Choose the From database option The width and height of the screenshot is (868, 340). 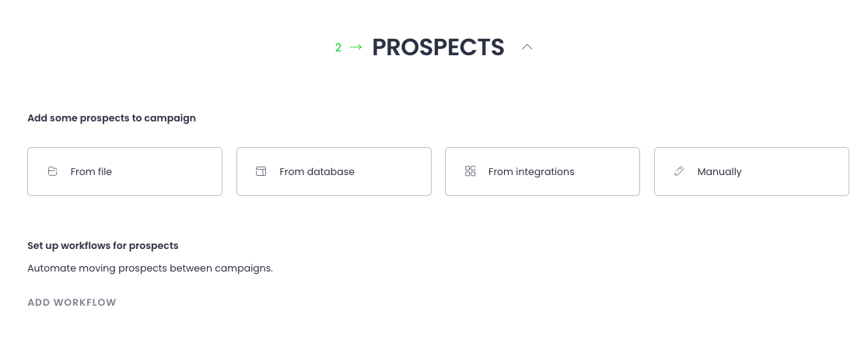(x=334, y=171)
